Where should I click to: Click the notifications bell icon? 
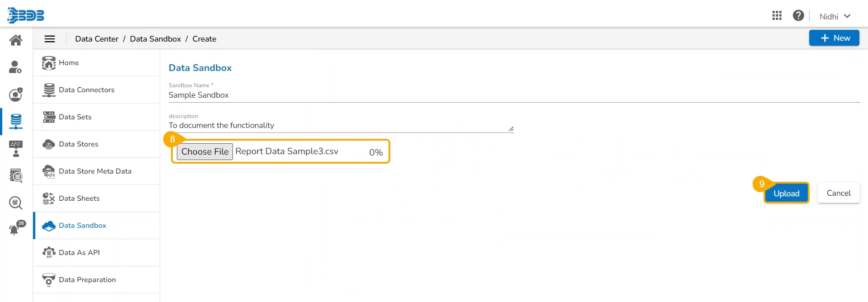tap(15, 229)
